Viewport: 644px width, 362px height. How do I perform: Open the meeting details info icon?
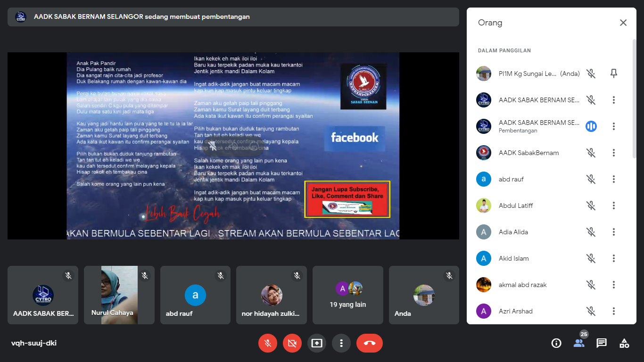(x=556, y=343)
